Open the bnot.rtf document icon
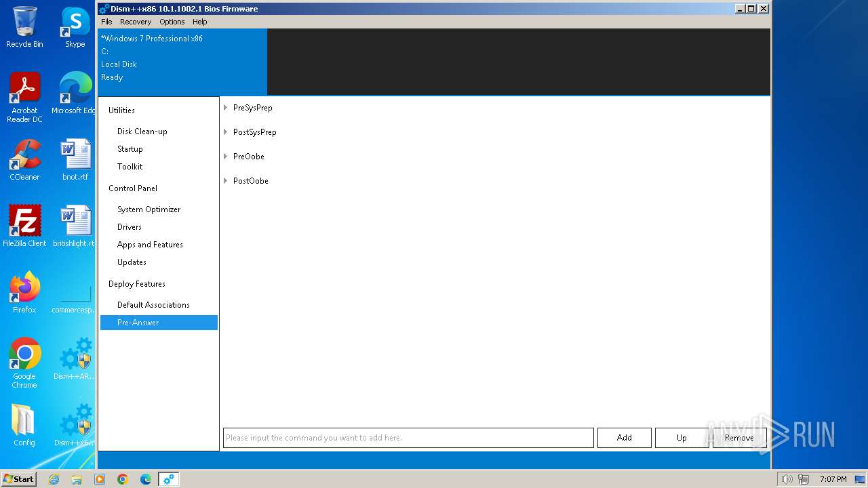This screenshot has height=488, width=868. click(75, 160)
